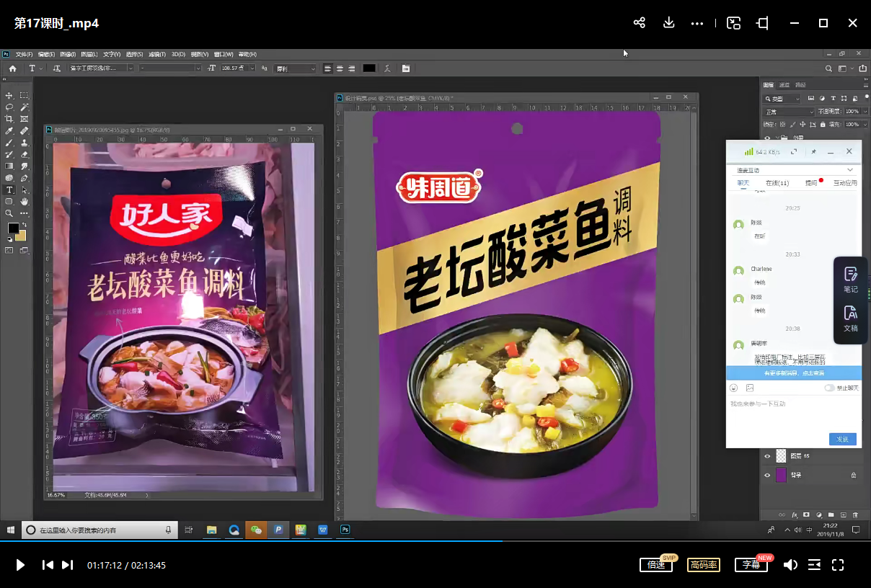Click the new group folder icon

click(831, 515)
